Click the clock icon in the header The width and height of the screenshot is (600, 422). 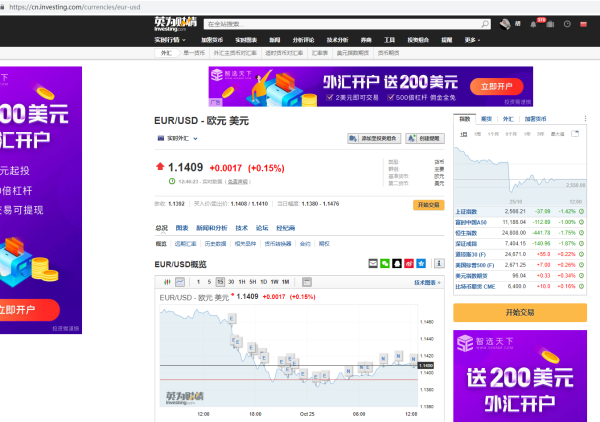(x=567, y=24)
